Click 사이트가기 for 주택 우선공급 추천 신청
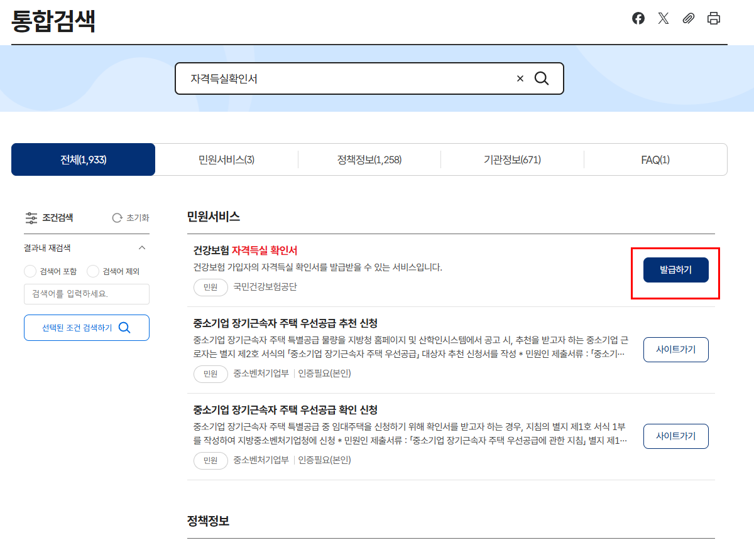The width and height of the screenshot is (754, 560). click(675, 350)
